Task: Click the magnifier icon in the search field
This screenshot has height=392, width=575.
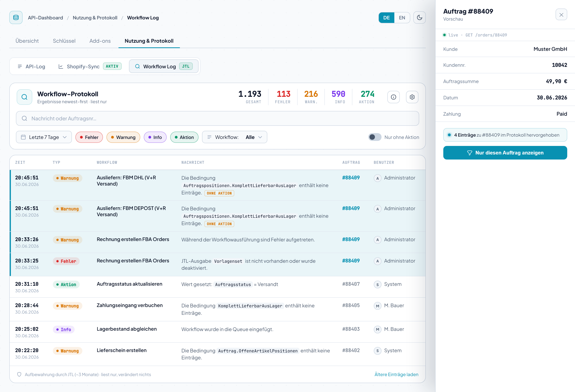Action: 24,118
